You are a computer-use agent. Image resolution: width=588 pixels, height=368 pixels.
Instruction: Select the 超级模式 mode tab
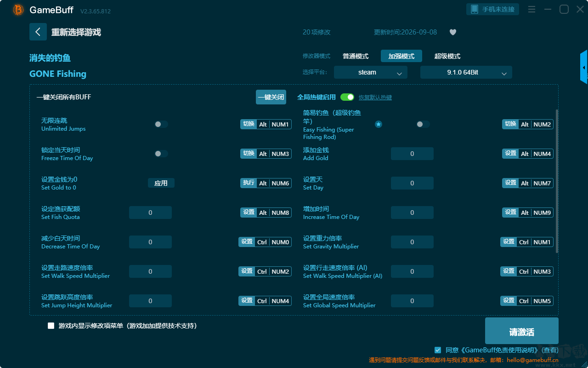(447, 56)
